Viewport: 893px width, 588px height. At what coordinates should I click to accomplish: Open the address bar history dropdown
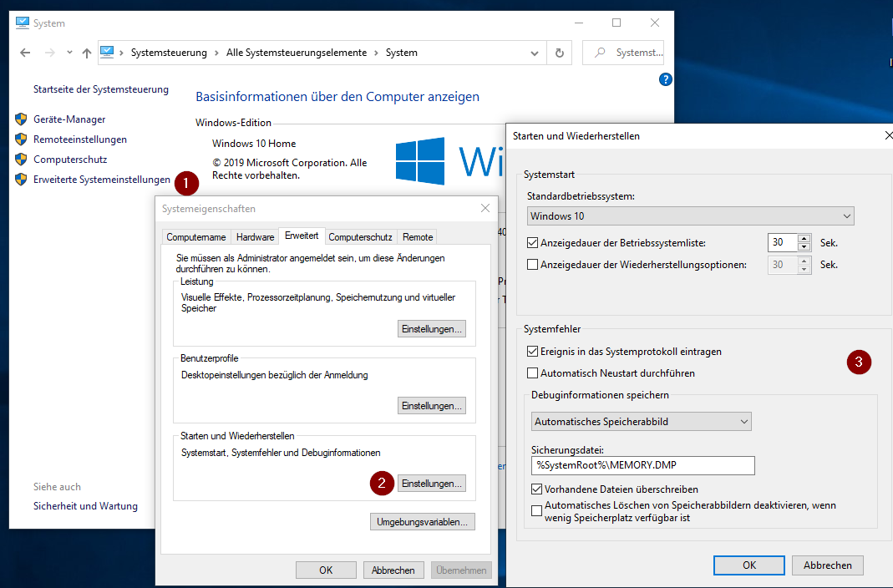tap(534, 53)
